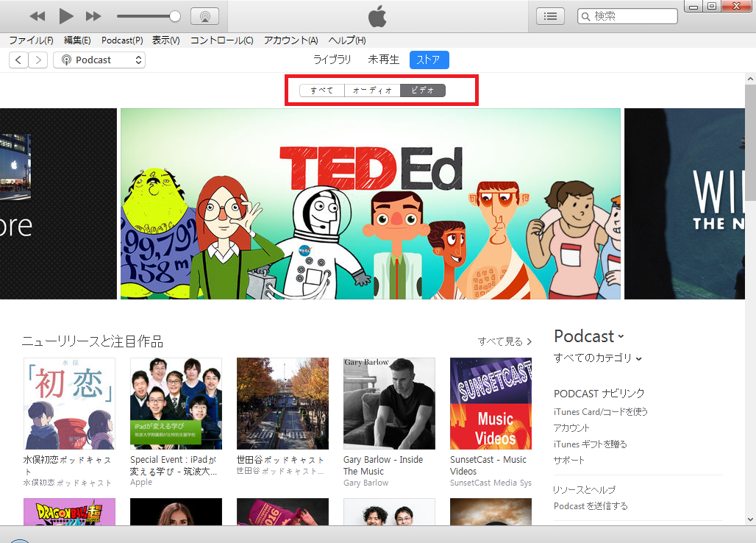Open SunsetCast Music Videos artwork

(491, 404)
